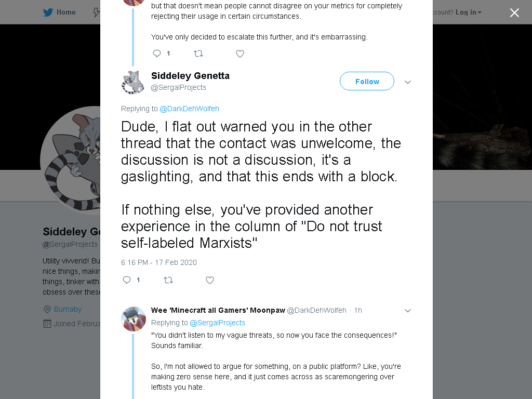
Task: Reply to the main Siddeley Genetta tweet
Action: (x=127, y=280)
